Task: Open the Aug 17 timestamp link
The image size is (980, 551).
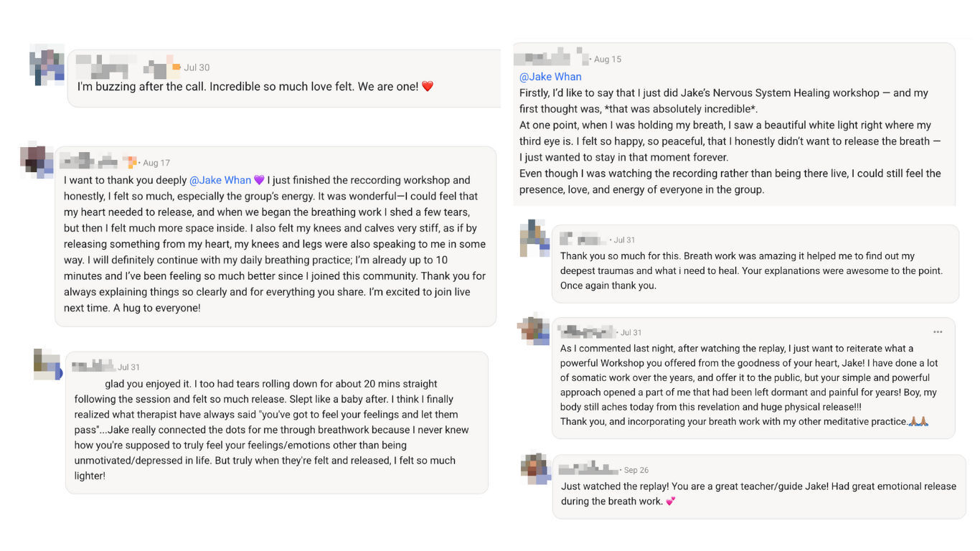Action: [x=156, y=163]
